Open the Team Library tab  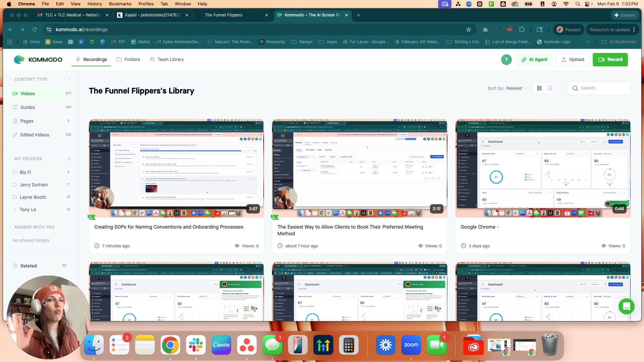tap(167, 60)
